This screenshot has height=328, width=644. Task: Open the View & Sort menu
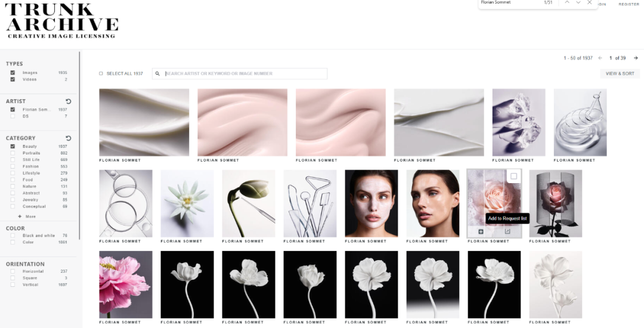click(x=620, y=74)
